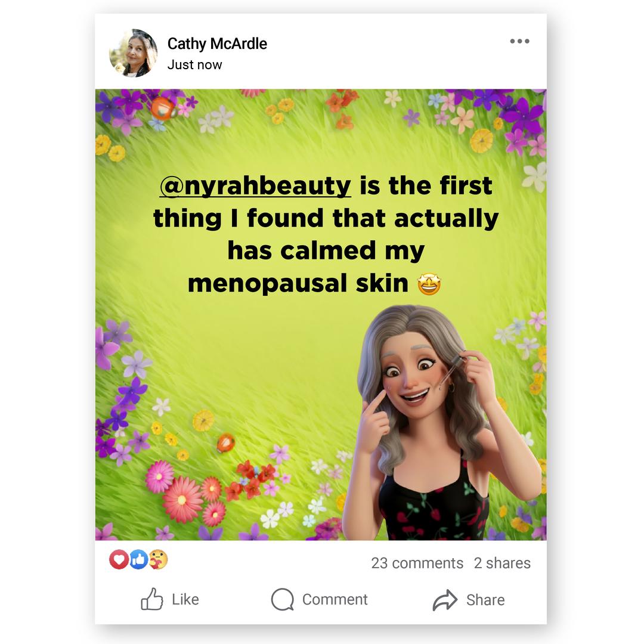Click the Like label text
Viewport: 644px width, 644px height.
[185, 600]
